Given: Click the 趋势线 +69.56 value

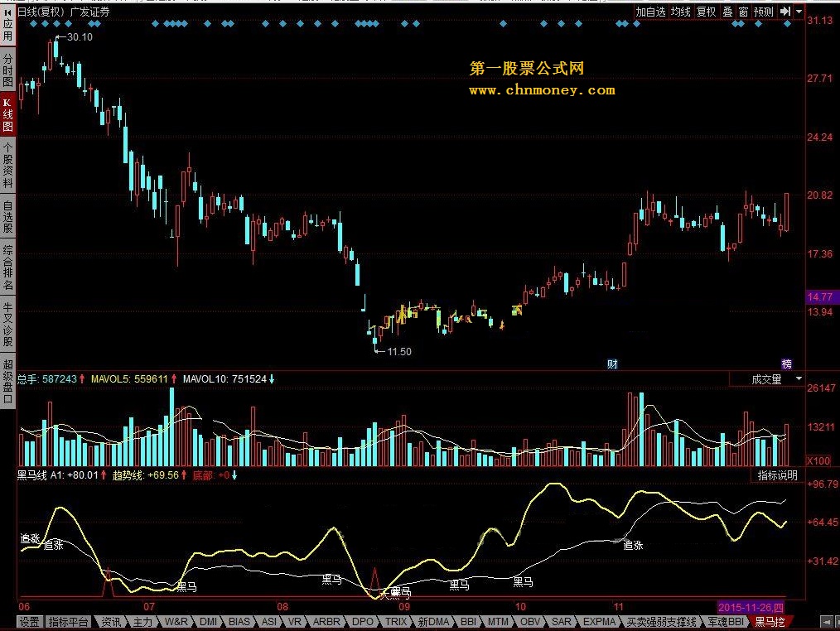Looking at the screenshot, I should [x=145, y=475].
